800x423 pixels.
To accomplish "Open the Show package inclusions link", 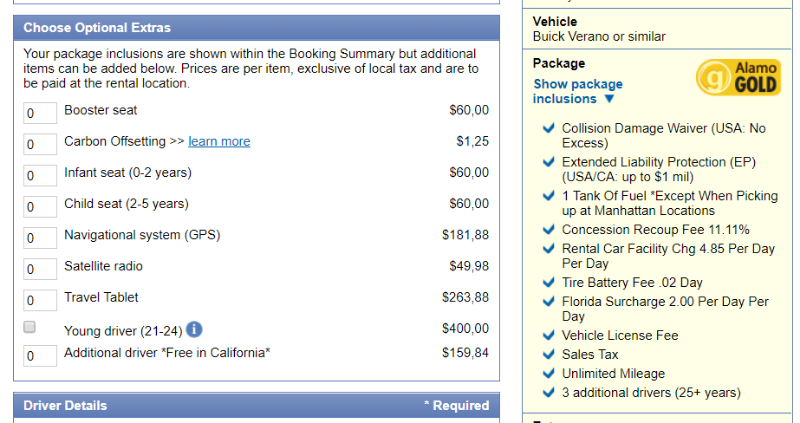I will click(x=578, y=91).
